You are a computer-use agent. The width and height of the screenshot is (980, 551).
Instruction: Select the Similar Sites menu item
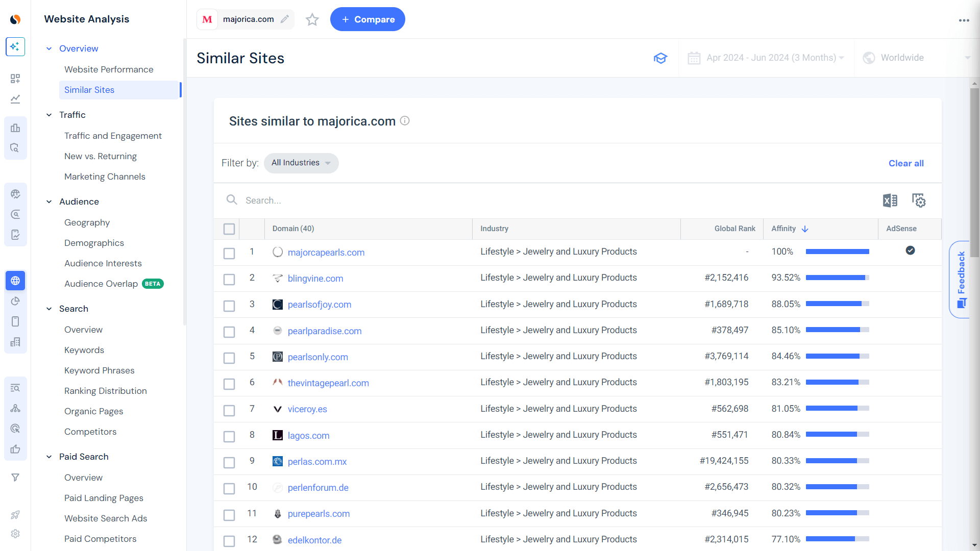coord(89,89)
